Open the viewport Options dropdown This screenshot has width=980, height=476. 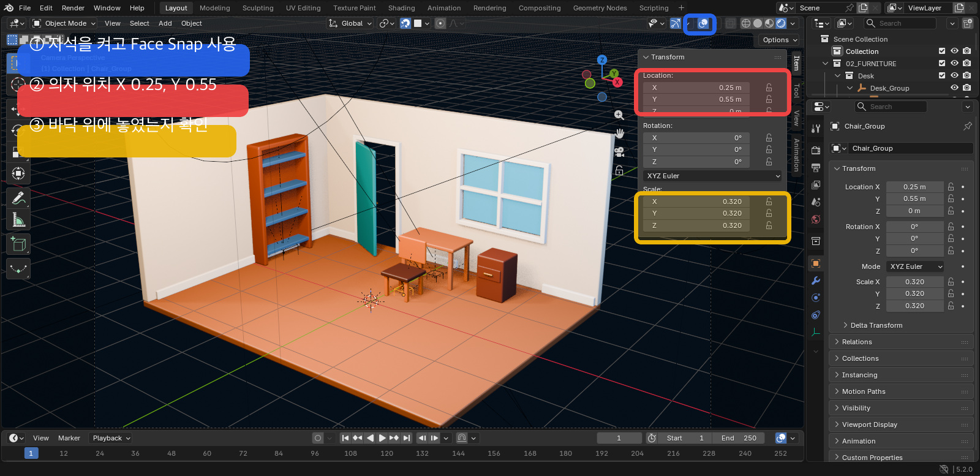click(x=779, y=40)
